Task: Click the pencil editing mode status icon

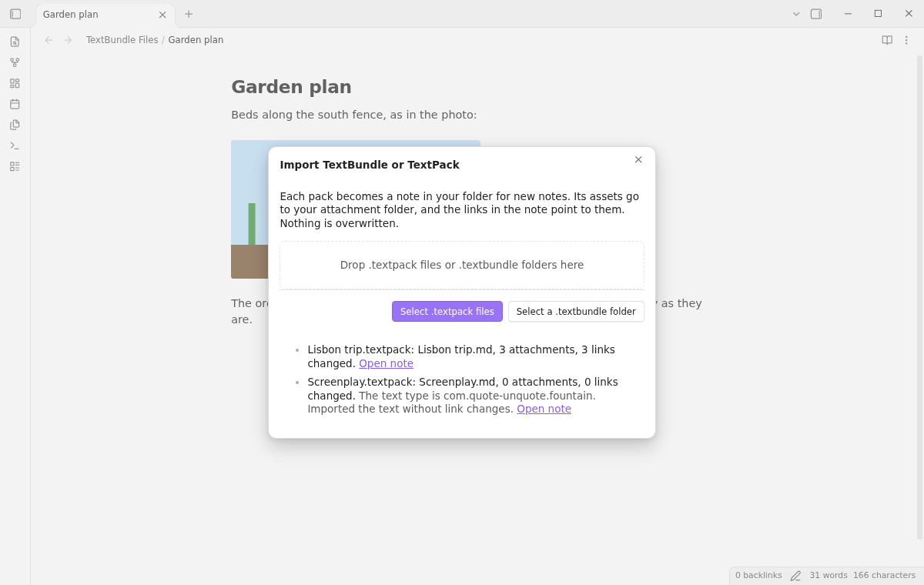Action: tap(795, 576)
